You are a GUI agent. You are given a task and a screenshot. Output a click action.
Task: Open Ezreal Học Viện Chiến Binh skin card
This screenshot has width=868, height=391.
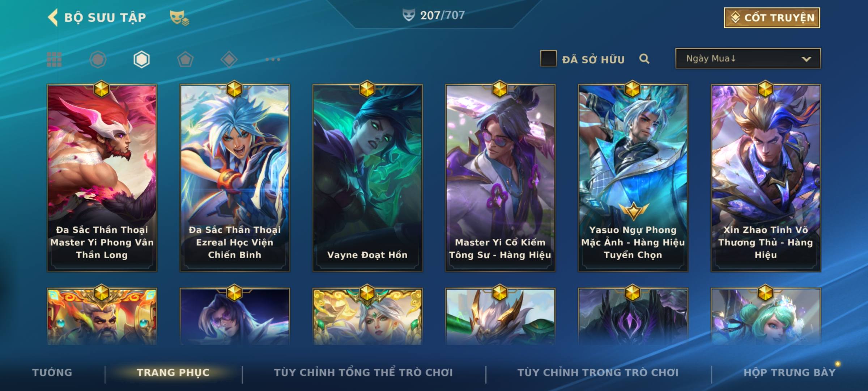click(235, 178)
